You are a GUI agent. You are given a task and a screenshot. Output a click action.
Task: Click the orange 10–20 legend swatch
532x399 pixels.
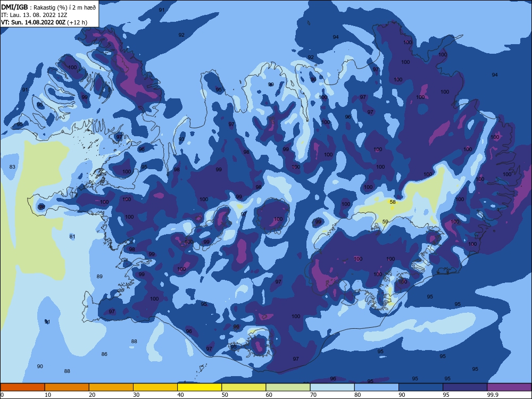point(67,387)
